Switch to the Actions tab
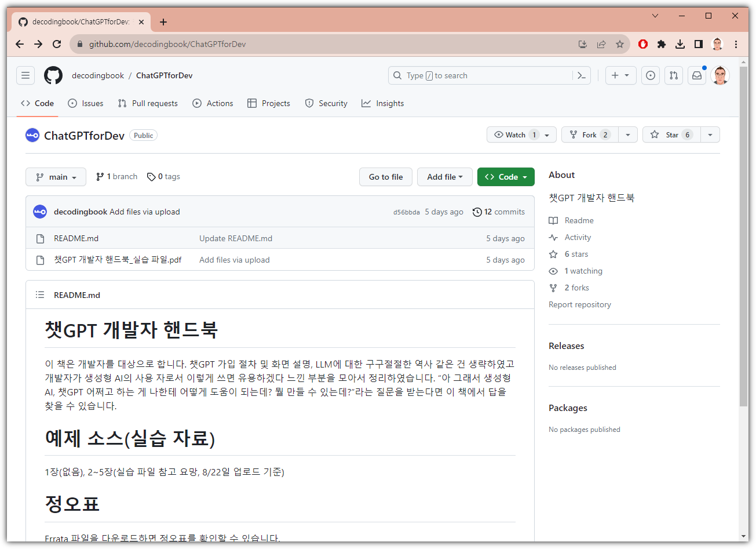Viewport: 756px width, 549px height. (213, 103)
